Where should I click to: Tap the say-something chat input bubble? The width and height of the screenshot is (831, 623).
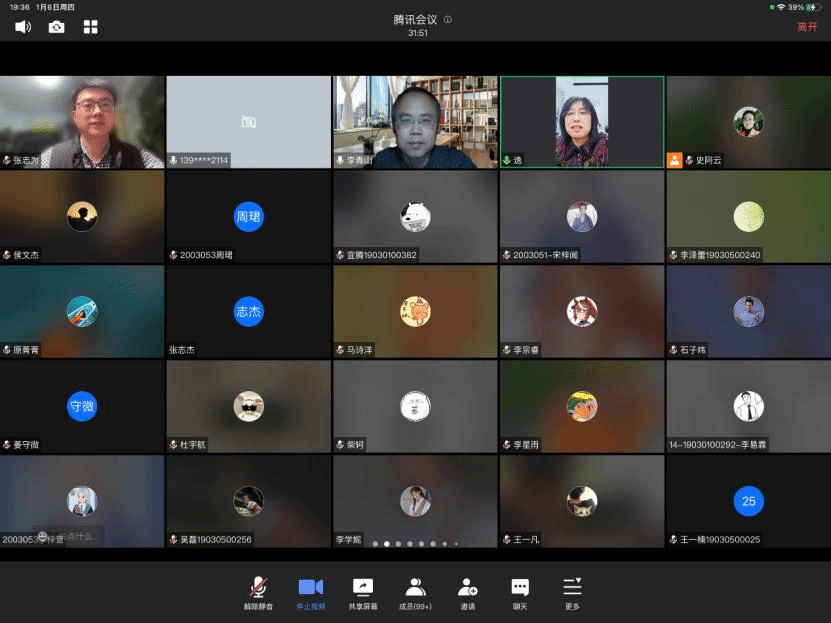[x=70, y=536]
